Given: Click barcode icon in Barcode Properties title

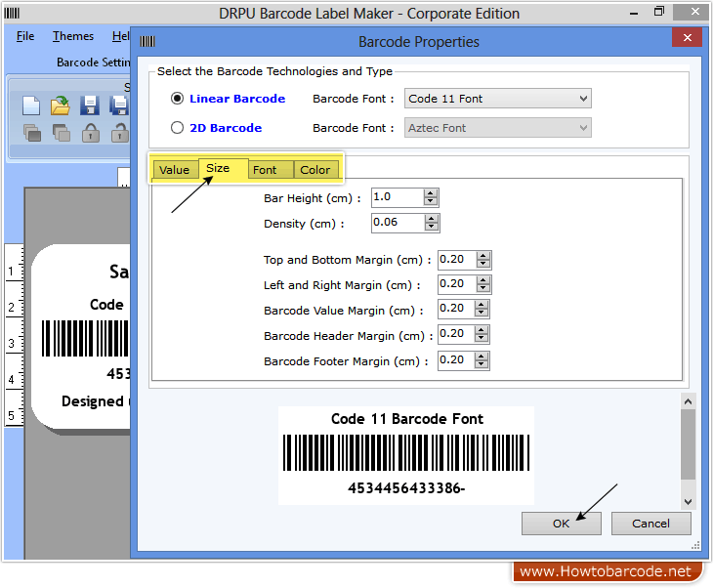Looking at the screenshot, I should tap(147, 41).
